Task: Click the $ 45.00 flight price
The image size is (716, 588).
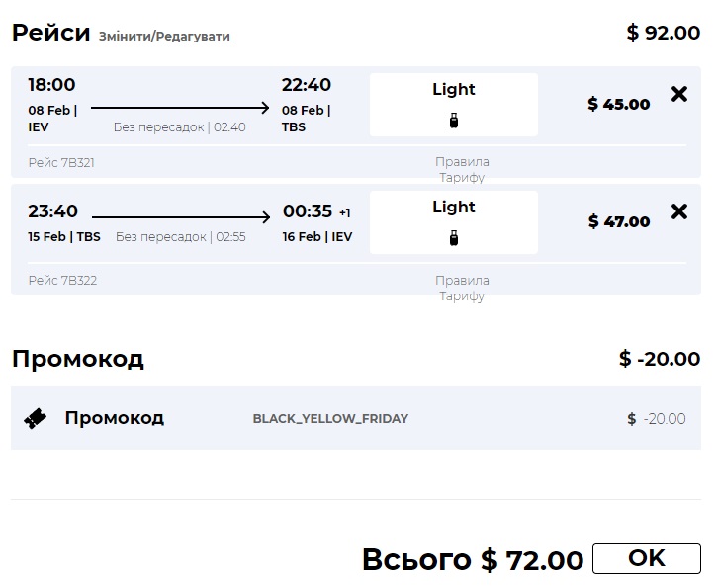Action: pyautogui.click(x=619, y=105)
